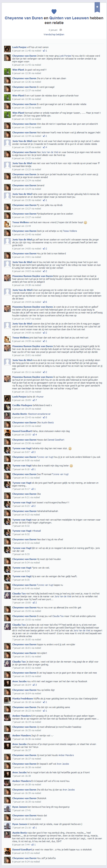
Task: Click the star bookmark ribbon icon
Action: pyautogui.click(x=97, y=7)
